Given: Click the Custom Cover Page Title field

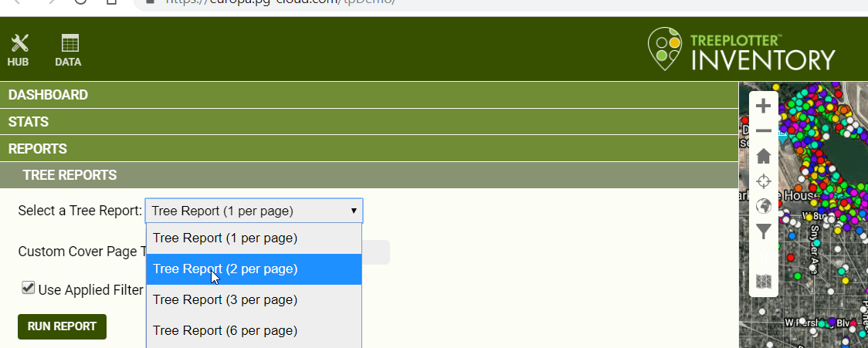Looking at the screenshot, I should pyautogui.click(x=376, y=252).
